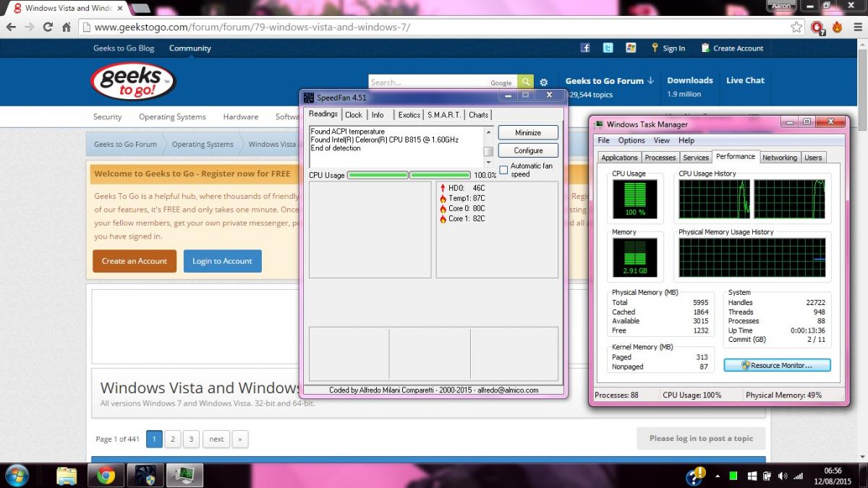Click the tray help icon with warning badge
The width and height of the screenshot is (868, 488).
click(x=696, y=475)
